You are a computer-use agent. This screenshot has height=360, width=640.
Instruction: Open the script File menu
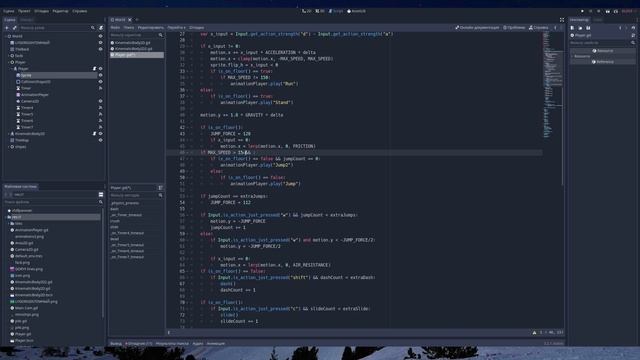[115, 28]
